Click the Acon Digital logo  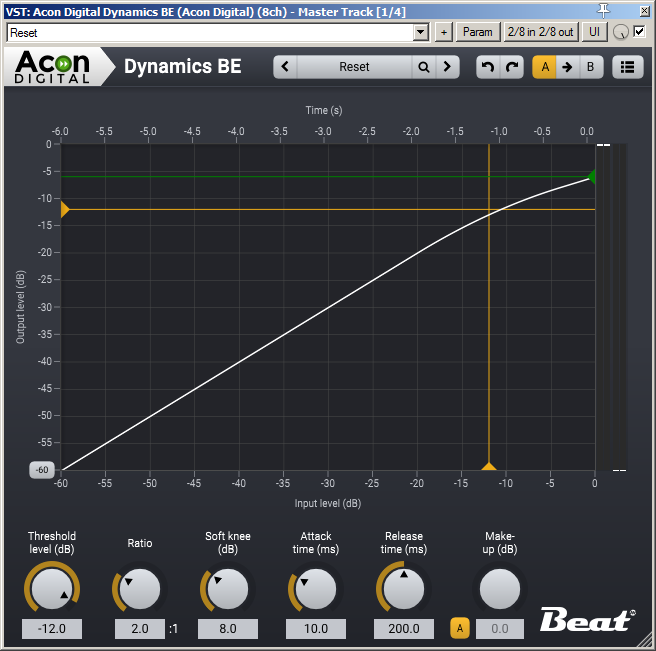tap(52, 67)
